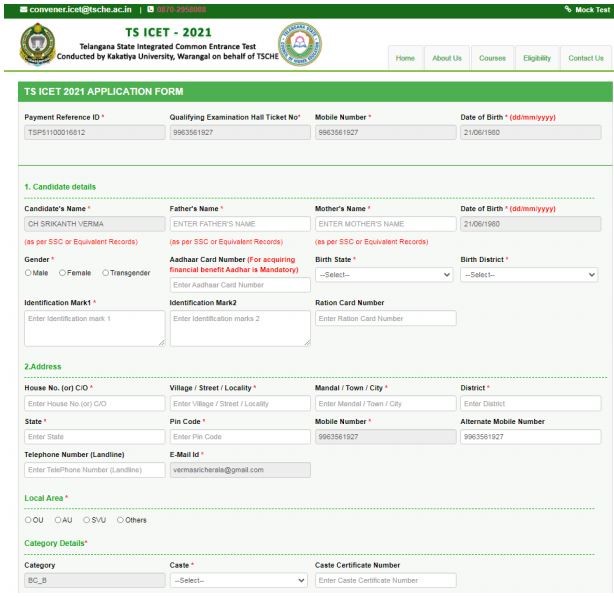Open the Mock Test link
The width and height of the screenshot is (614, 598).
[x=592, y=10]
